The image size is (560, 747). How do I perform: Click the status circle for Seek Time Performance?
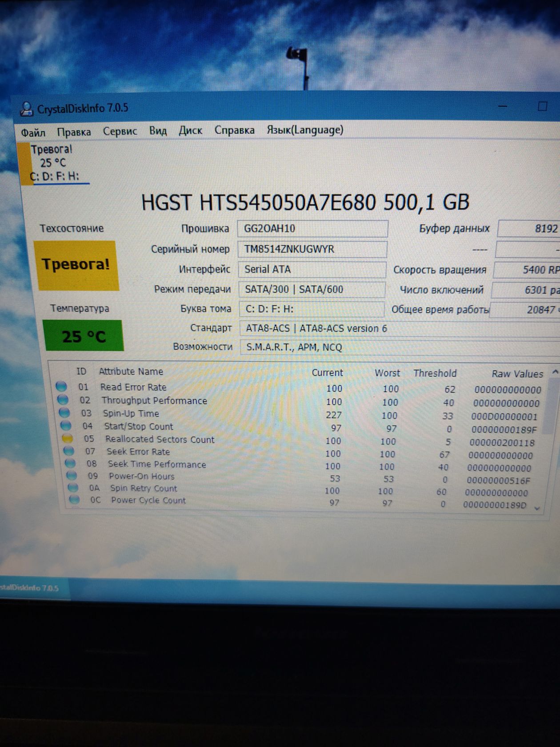pyautogui.click(x=70, y=463)
